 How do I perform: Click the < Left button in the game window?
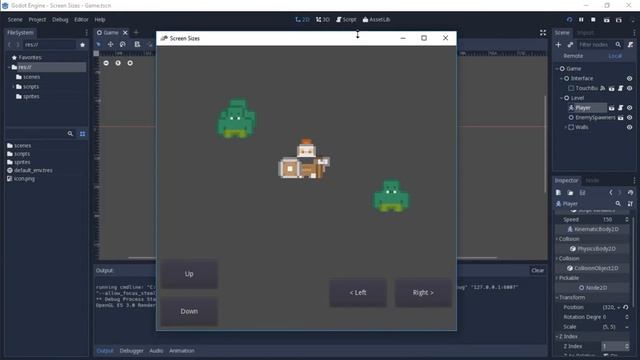coord(358,293)
